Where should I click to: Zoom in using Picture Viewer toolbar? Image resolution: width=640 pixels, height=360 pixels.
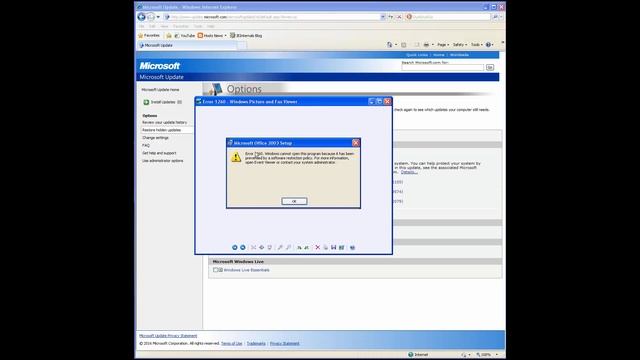280,247
